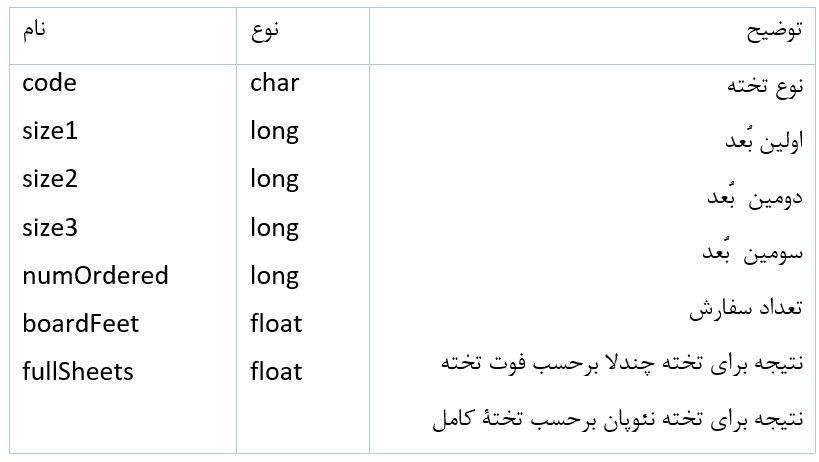
Task: Click the "long" type beside size1
Action: [x=275, y=131]
